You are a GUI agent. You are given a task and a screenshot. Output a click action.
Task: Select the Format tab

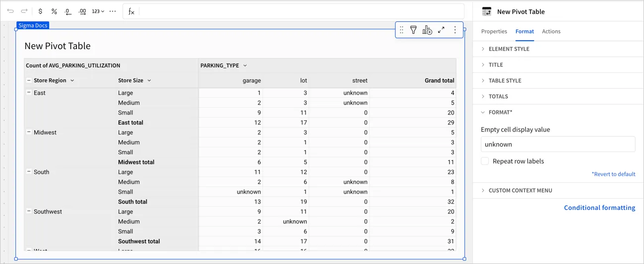tap(525, 31)
